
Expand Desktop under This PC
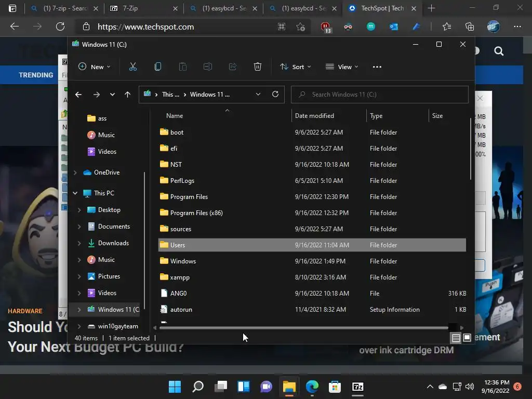pyautogui.click(x=79, y=210)
